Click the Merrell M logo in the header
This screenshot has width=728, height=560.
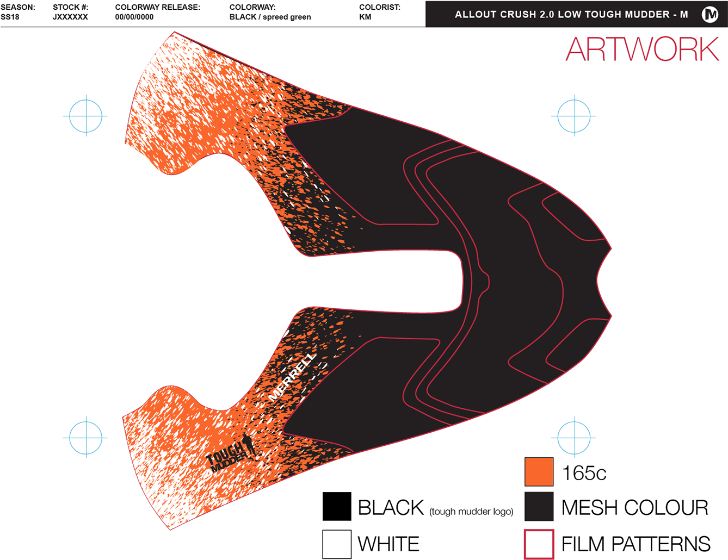point(710,14)
